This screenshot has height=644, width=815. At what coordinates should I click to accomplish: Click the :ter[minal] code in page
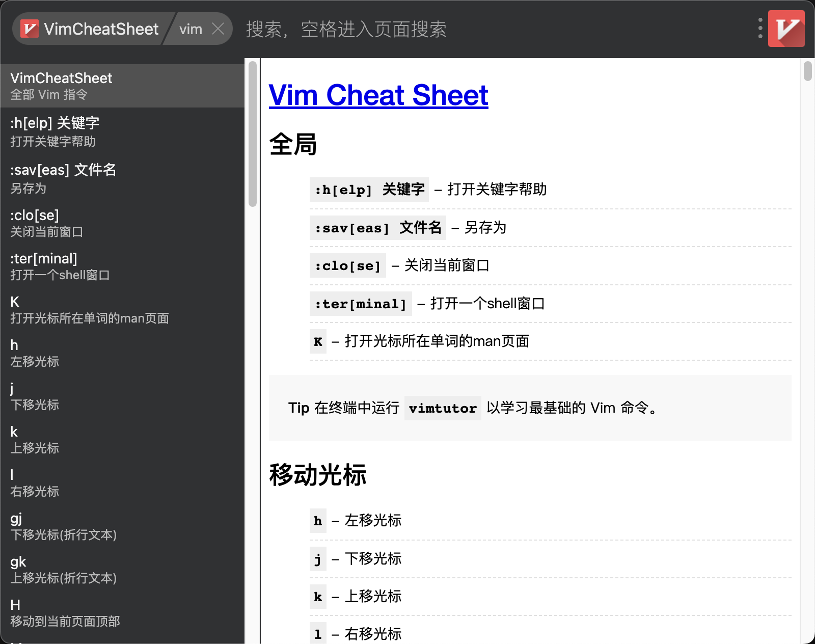tap(361, 304)
